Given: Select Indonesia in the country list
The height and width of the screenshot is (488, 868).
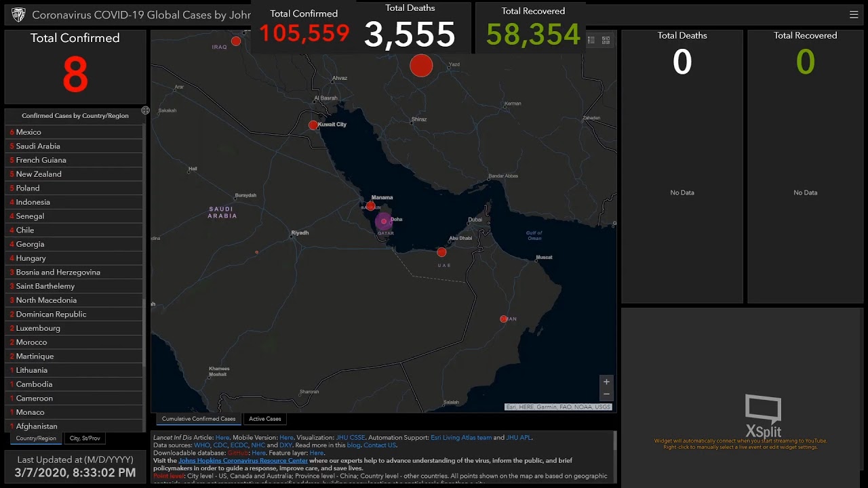Looking at the screenshot, I should tap(75, 202).
